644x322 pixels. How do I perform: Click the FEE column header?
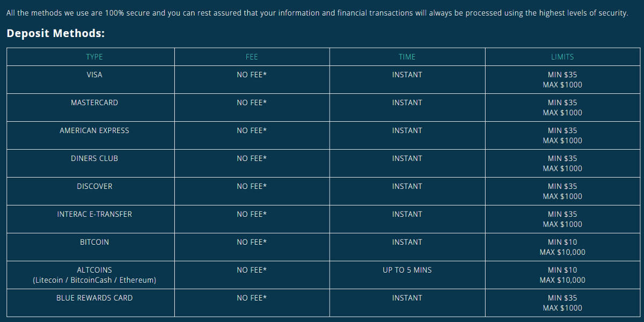pyautogui.click(x=252, y=57)
